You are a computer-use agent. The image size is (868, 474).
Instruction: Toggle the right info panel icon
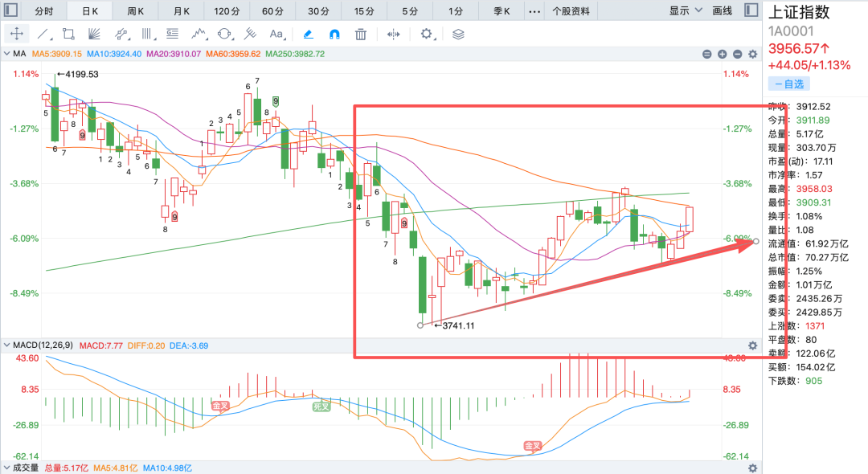751,10
